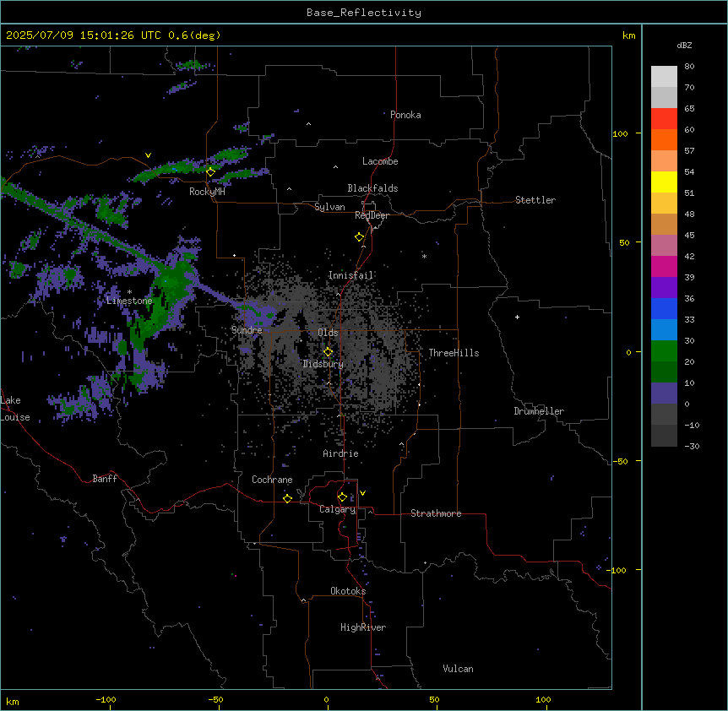
Task: Click the 39 dBZ magenta legend swatch
Action: [x=664, y=266]
